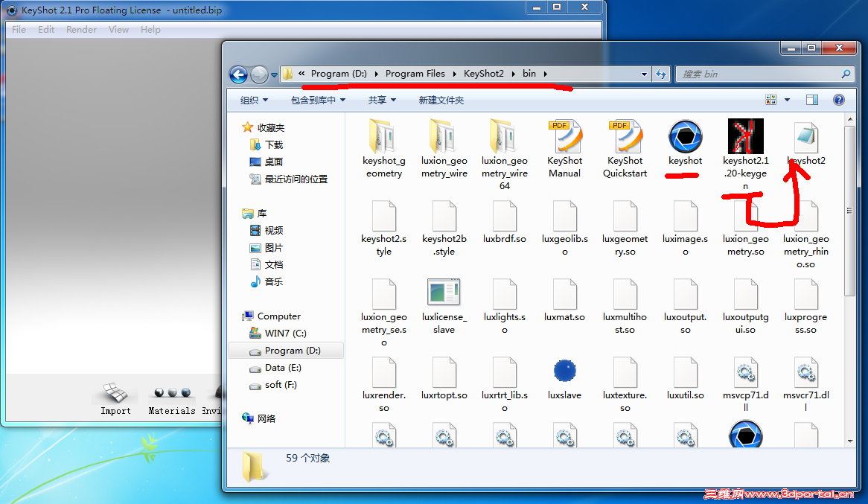This screenshot has height=504, width=868.
Task: Refresh the bin folder view
Action: [x=662, y=74]
